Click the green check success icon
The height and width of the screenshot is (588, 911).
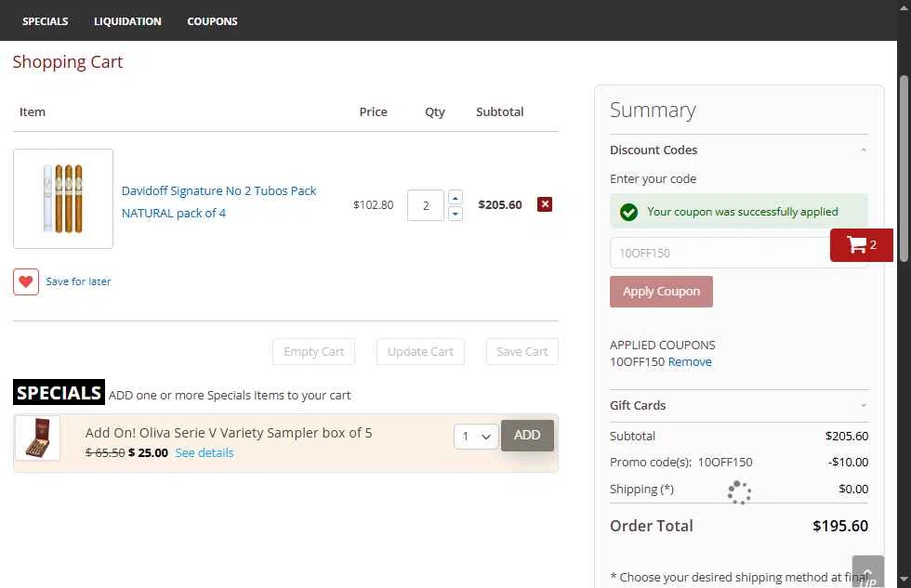(x=628, y=212)
